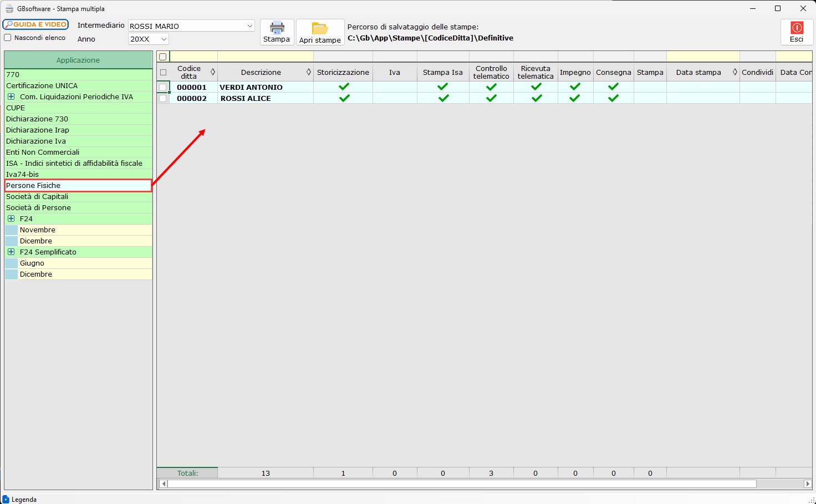Click Data stampa column sort arrows

(x=735, y=72)
